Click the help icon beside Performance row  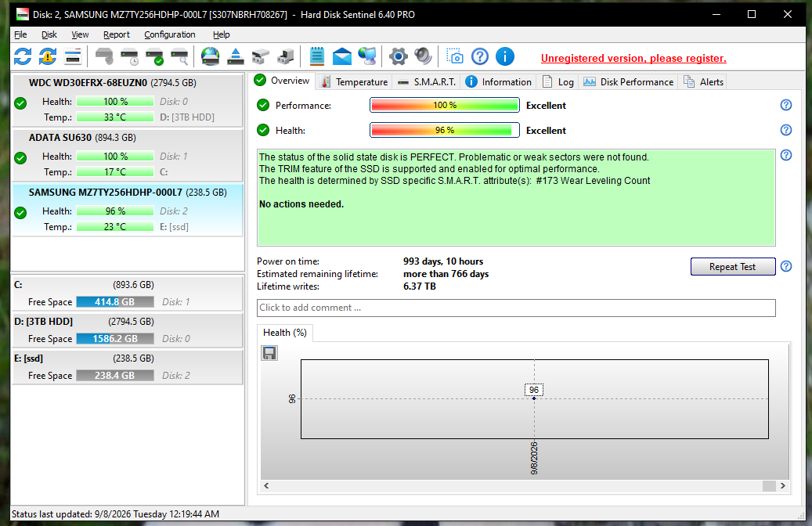click(x=785, y=105)
